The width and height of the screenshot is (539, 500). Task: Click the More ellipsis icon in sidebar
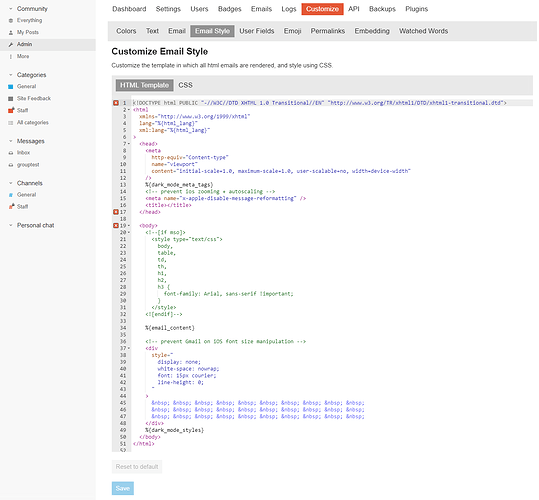pyautogui.click(x=11, y=56)
